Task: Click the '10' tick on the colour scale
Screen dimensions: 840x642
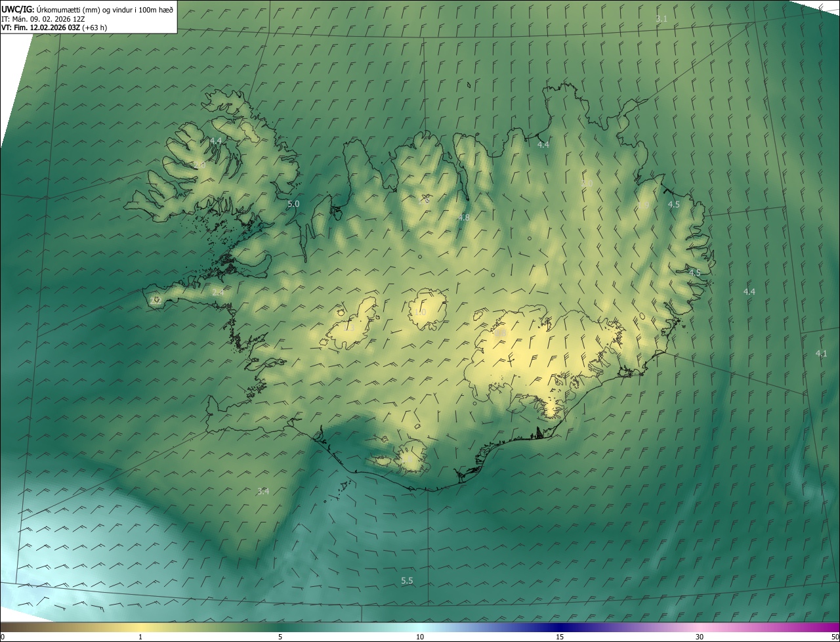Action: coord(420,637)
